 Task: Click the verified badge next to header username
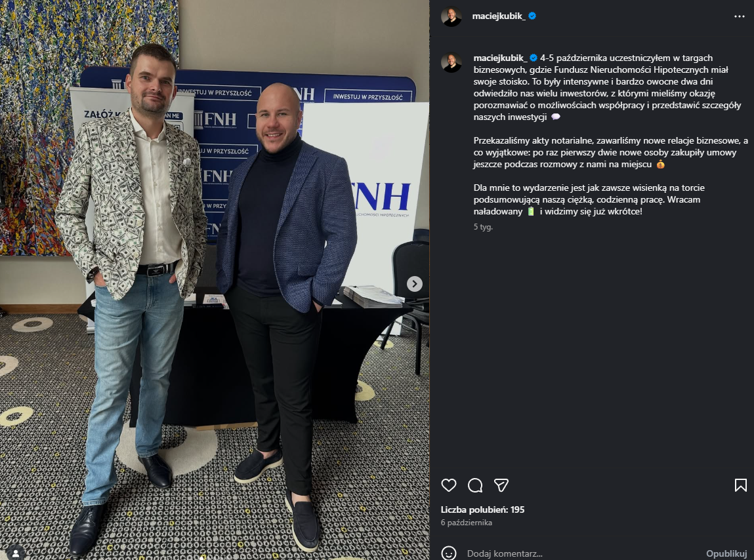(532, 16)
